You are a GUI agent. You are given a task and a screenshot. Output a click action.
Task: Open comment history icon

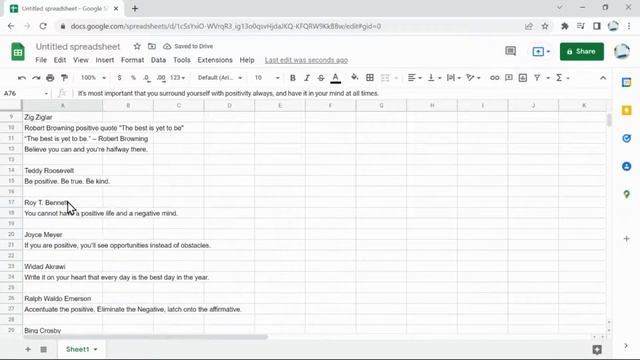pos(510,51)
